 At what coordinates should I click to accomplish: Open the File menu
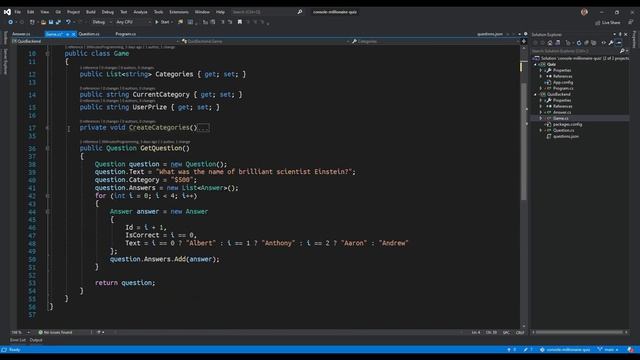pos(18,12)
